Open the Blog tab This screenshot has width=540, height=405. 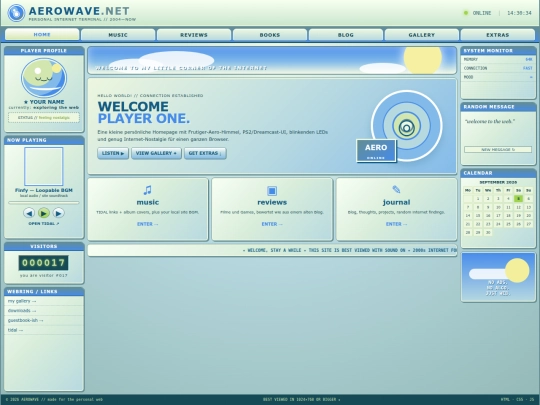tap(346, 35)
